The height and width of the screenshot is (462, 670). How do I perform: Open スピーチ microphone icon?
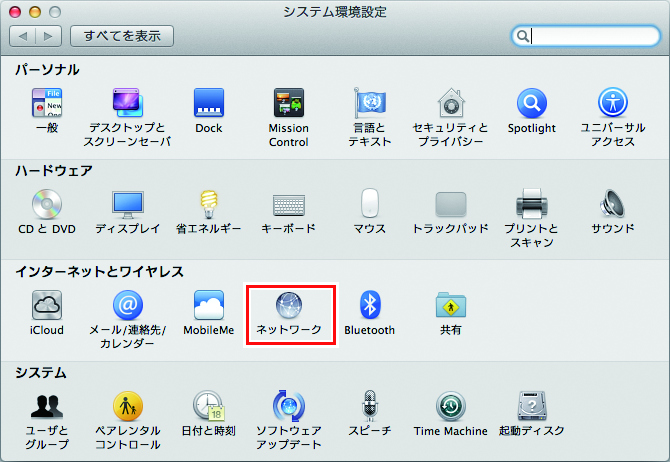[370, 406]
